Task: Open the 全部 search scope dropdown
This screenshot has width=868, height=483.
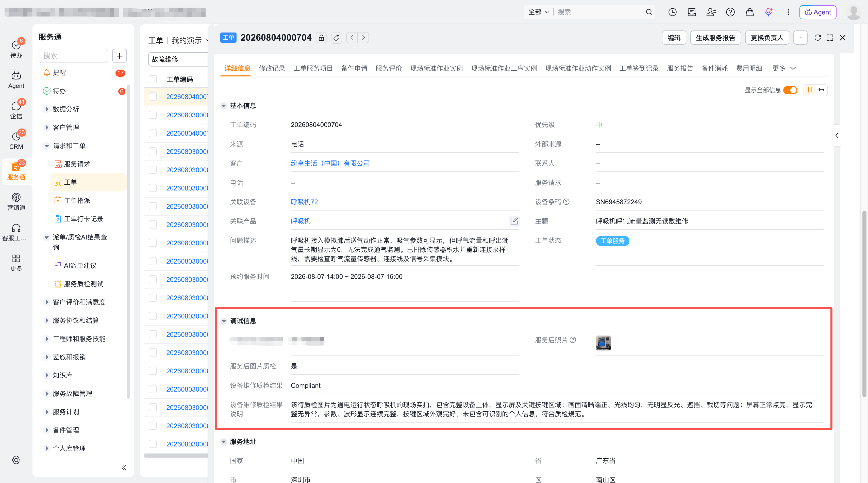Action: point(538,12)
